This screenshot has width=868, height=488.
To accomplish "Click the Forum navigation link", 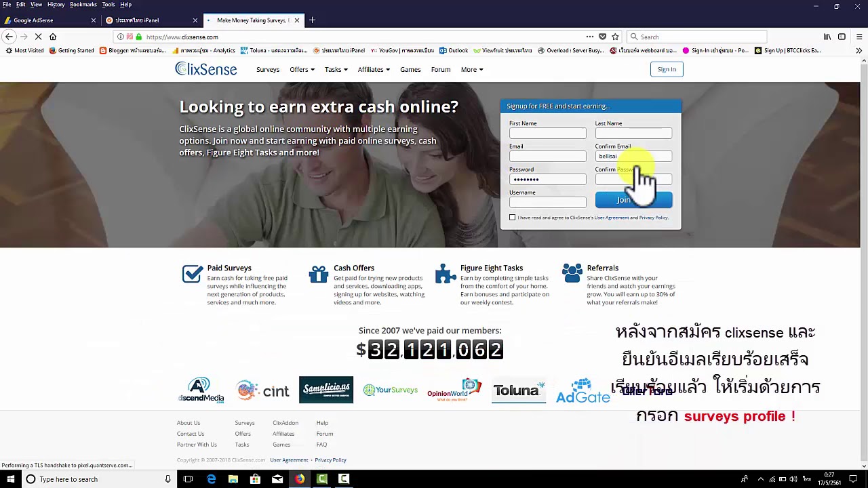I will coord(441,69).
